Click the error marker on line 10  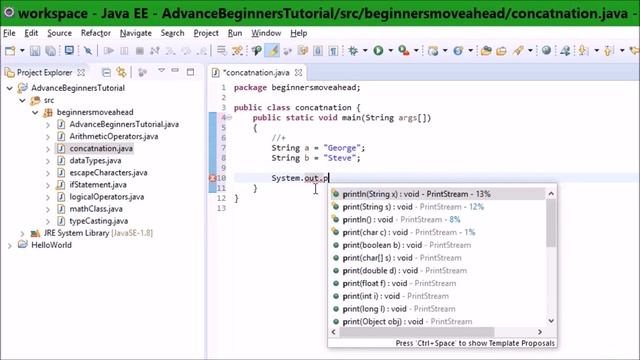point(212,178)
